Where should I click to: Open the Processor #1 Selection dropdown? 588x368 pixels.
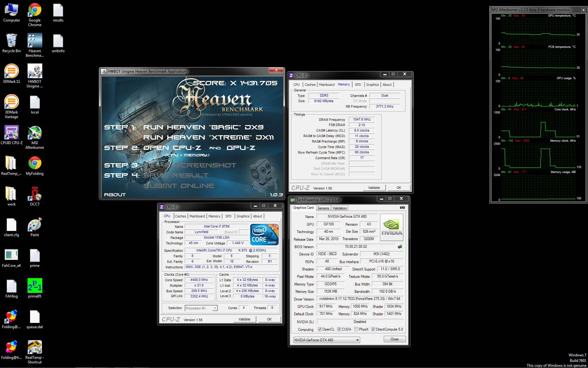pyautogui.click(x=201, y=308)
